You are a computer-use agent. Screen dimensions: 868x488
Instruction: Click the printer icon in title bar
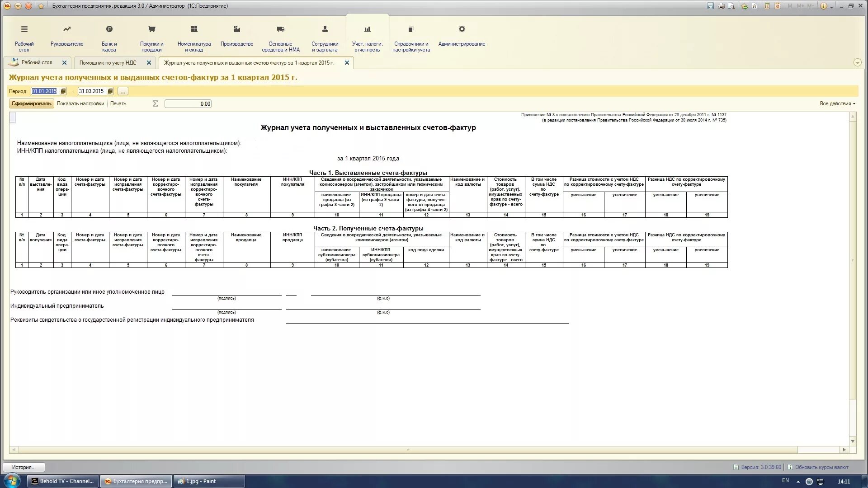pos(721,6)
